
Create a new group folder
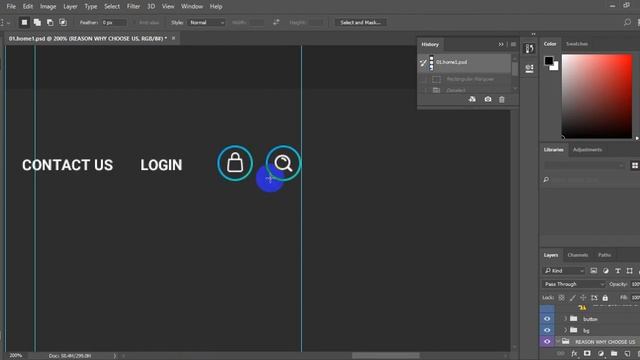[614, 353]
